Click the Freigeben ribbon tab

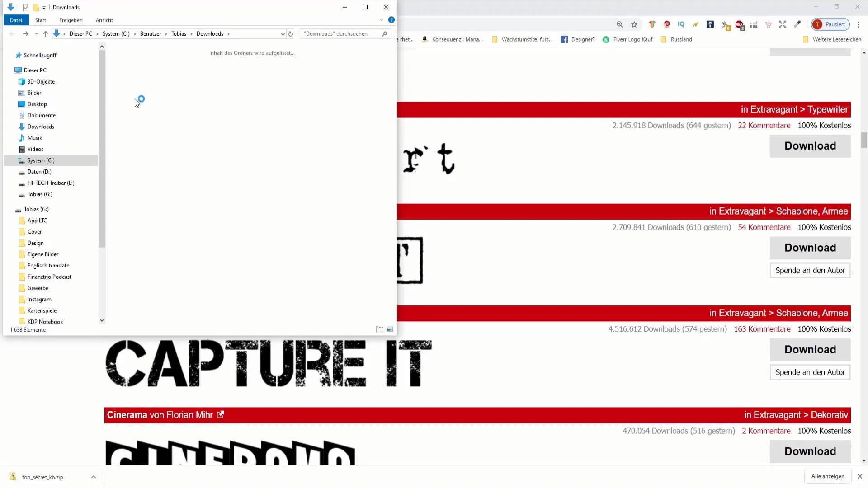pos(71,20)
